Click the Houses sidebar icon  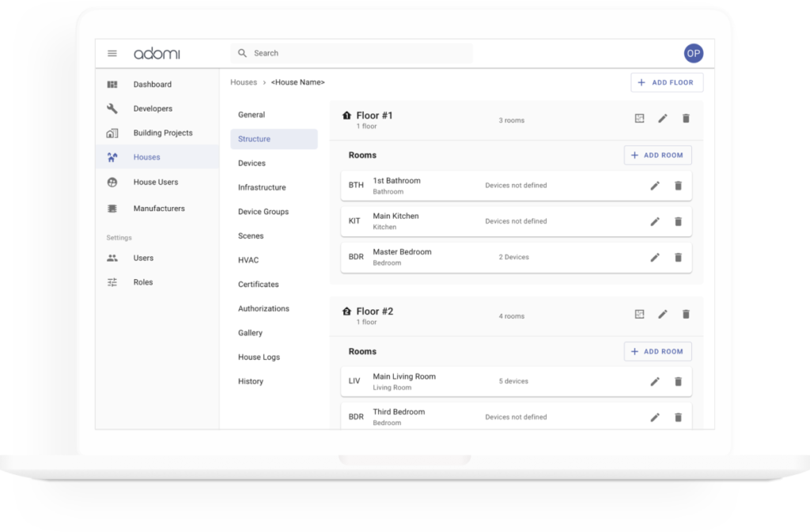112,157
